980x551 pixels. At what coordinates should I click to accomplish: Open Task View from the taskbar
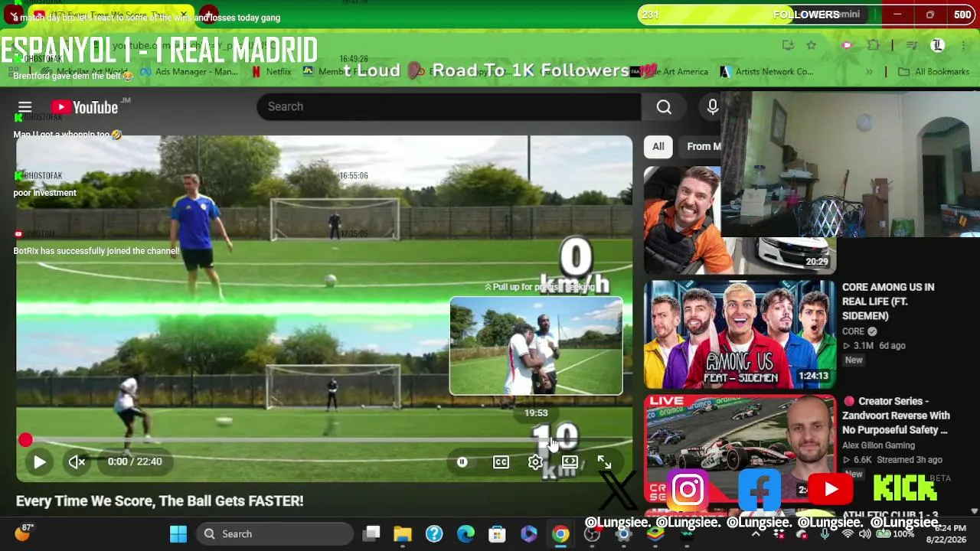(x=371, y=534)
